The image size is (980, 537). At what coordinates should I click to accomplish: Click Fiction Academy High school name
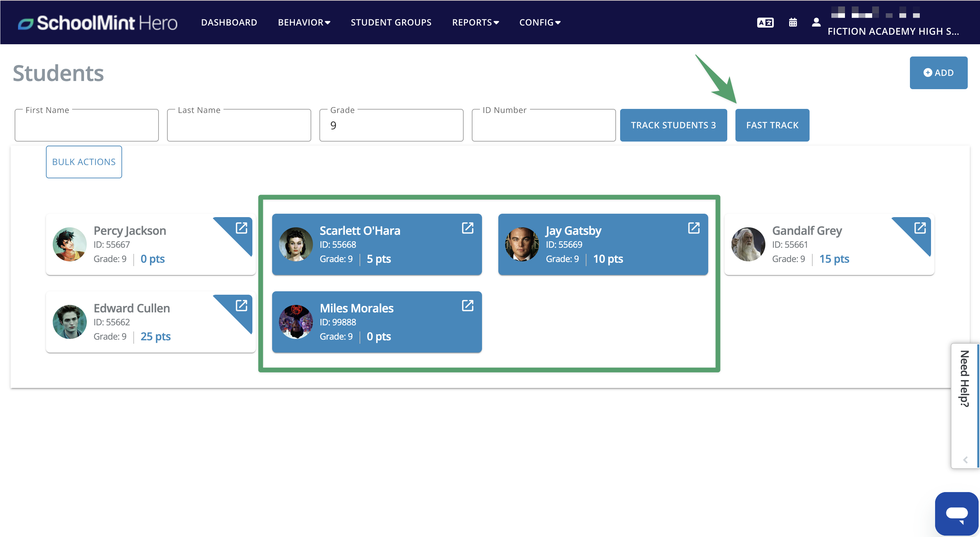[893, 31]
